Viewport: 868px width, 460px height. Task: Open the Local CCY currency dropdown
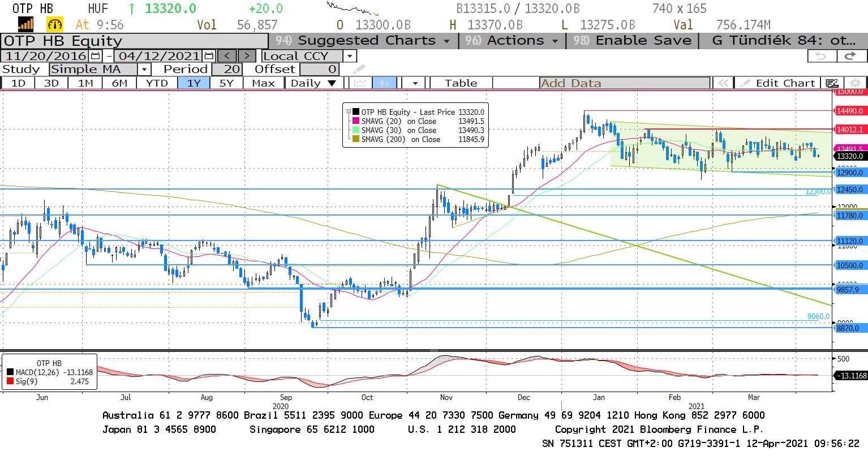tap(350, 56)
